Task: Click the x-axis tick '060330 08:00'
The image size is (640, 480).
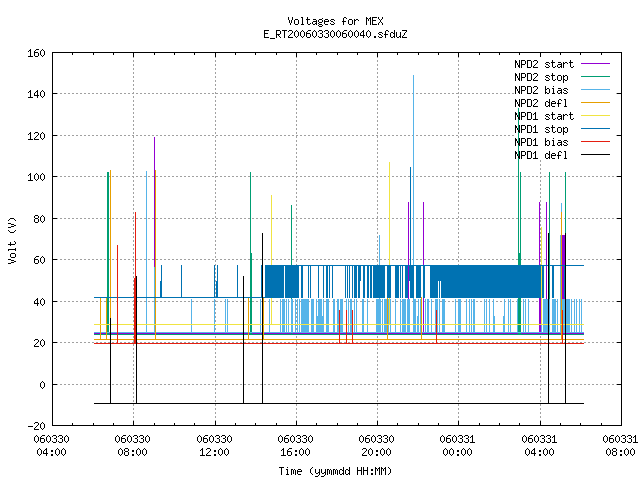Action: click(133, 446)
